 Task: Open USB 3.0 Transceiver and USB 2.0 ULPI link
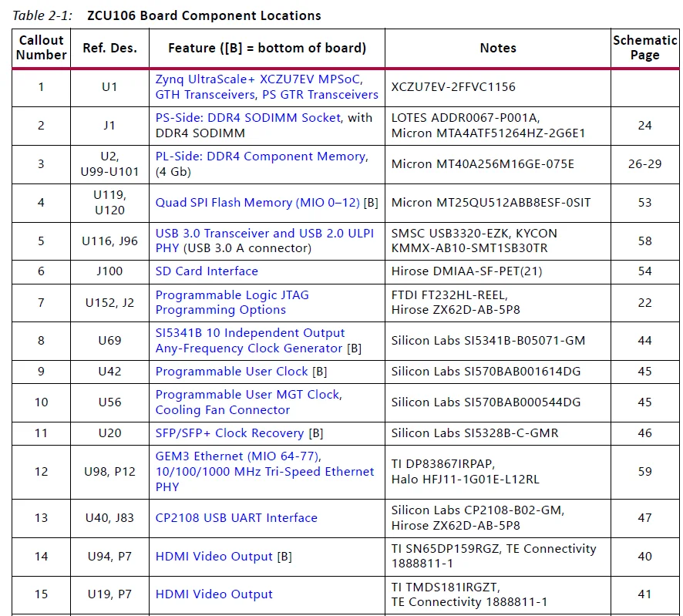tap(264, 234)
